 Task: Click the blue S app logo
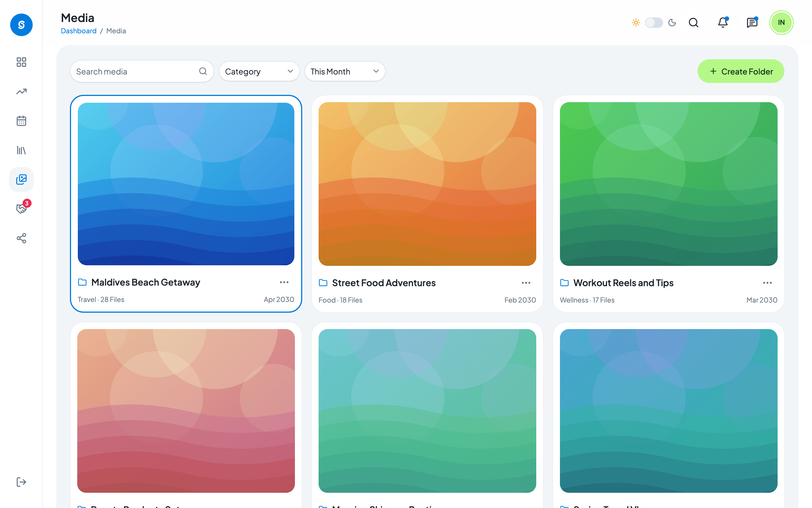21,25
